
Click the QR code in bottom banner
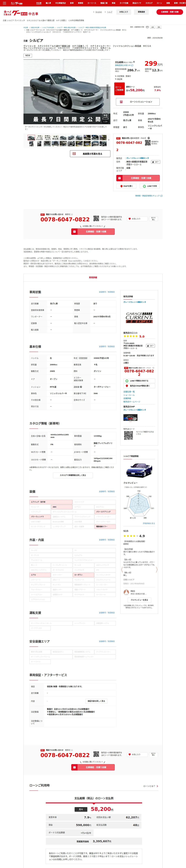[96, 754]
